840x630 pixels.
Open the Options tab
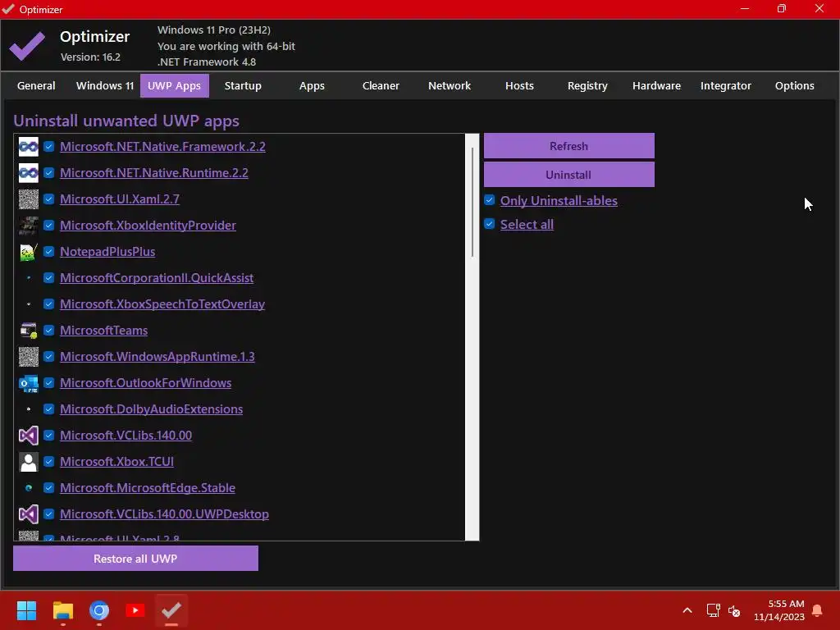point(794,85)
